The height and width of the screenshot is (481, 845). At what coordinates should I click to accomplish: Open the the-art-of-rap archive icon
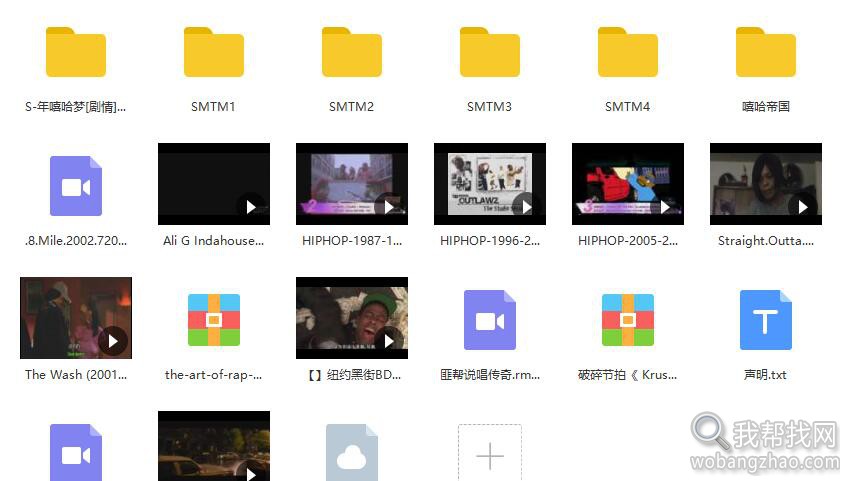(214, 320)
